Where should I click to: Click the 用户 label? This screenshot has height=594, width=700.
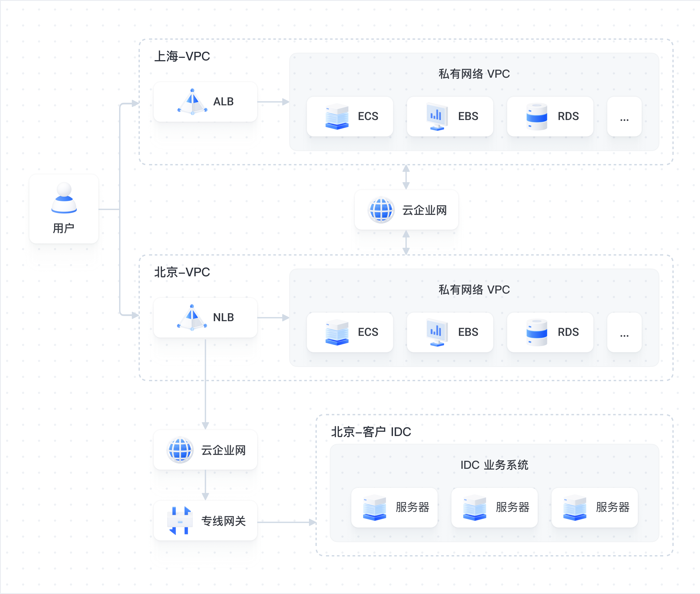click(64, 228)
